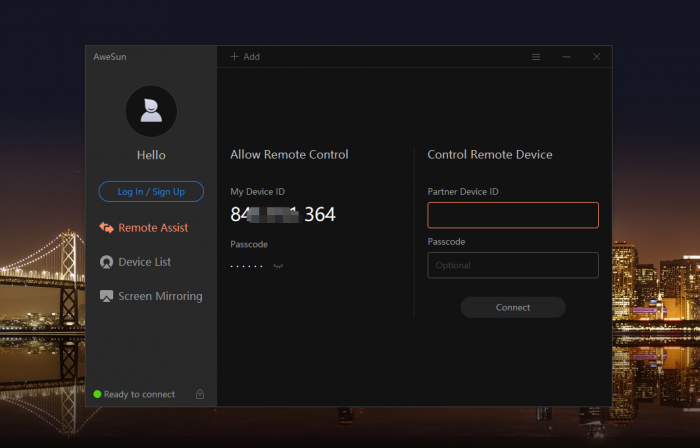The width and height of the screenshot is (700, 448).
Task: Click the Allow Remote Control heading
Action: click(289, 155)
